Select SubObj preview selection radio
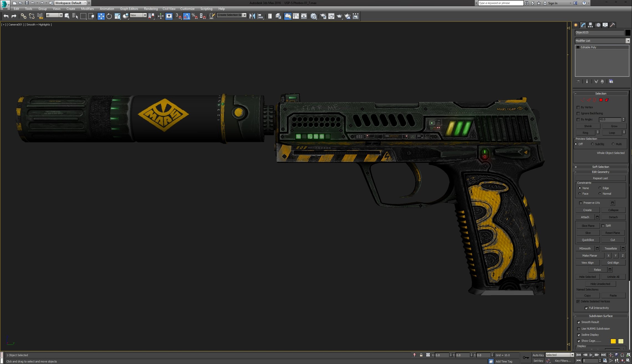Screen dimensions: 632x364 592,144
